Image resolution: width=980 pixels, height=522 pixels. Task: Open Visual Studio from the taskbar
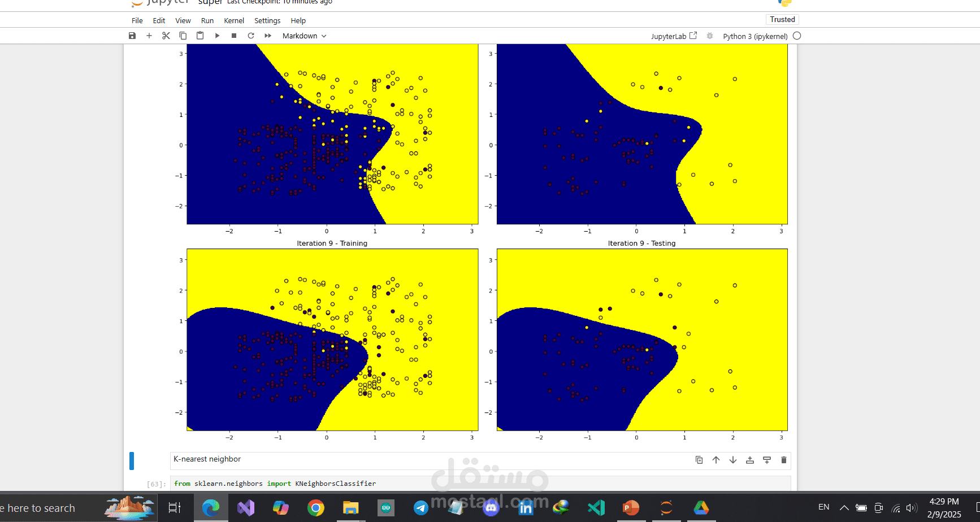(x=246, y=508)
